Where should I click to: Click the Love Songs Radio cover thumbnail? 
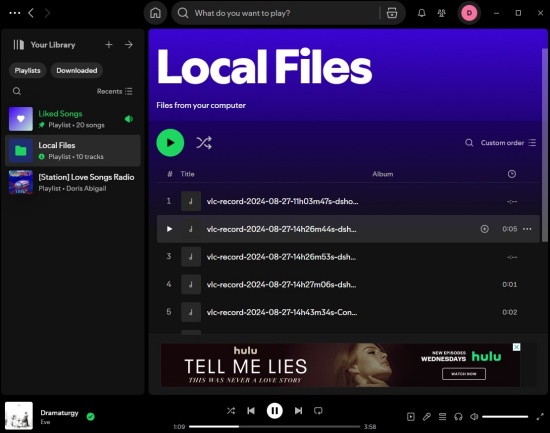click(21, 182)
